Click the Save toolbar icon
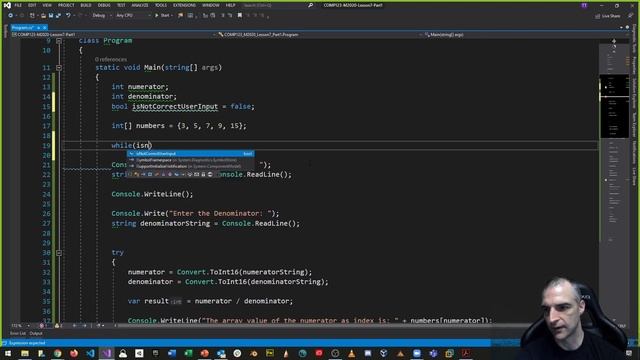The height and width of the screenshot is (360, 640). [x=51, y=16]
